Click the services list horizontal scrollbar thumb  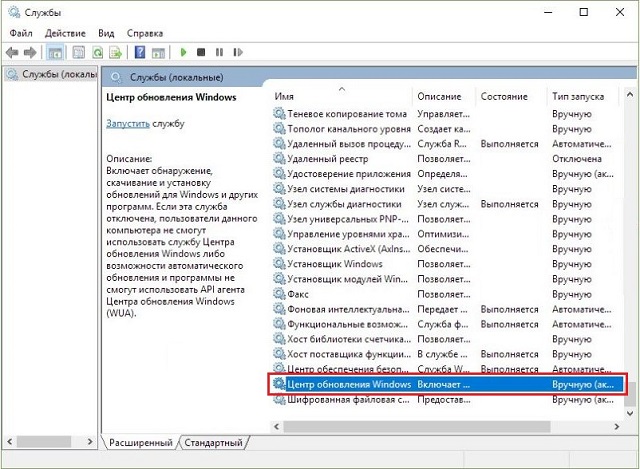(x=416, y=427)
